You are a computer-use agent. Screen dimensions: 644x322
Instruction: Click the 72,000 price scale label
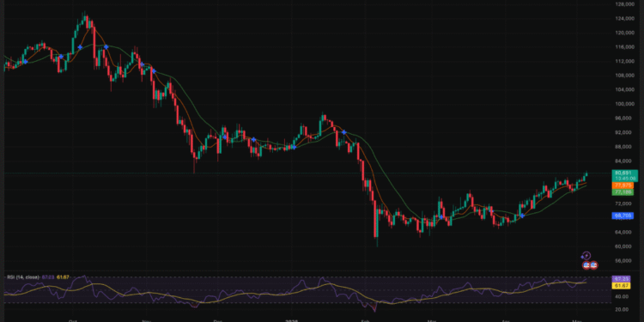(x=624, y=204)
